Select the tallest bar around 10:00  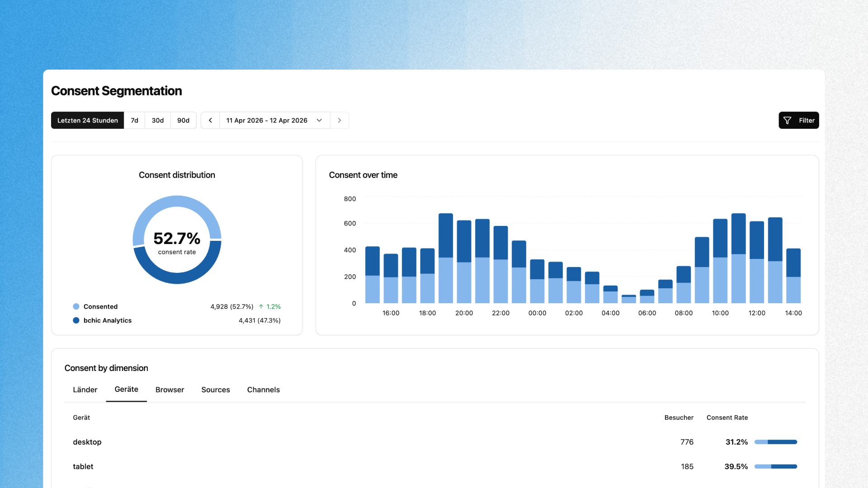coord(739,258)
